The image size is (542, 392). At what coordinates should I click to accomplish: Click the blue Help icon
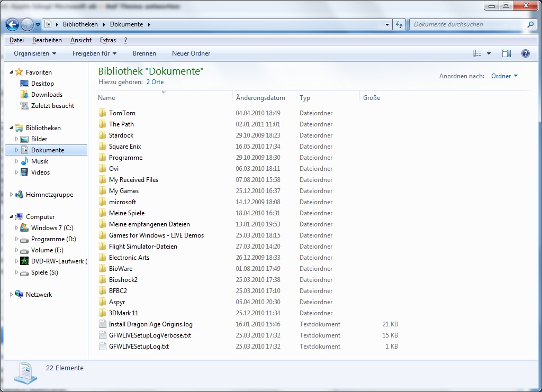pos(526,53)
